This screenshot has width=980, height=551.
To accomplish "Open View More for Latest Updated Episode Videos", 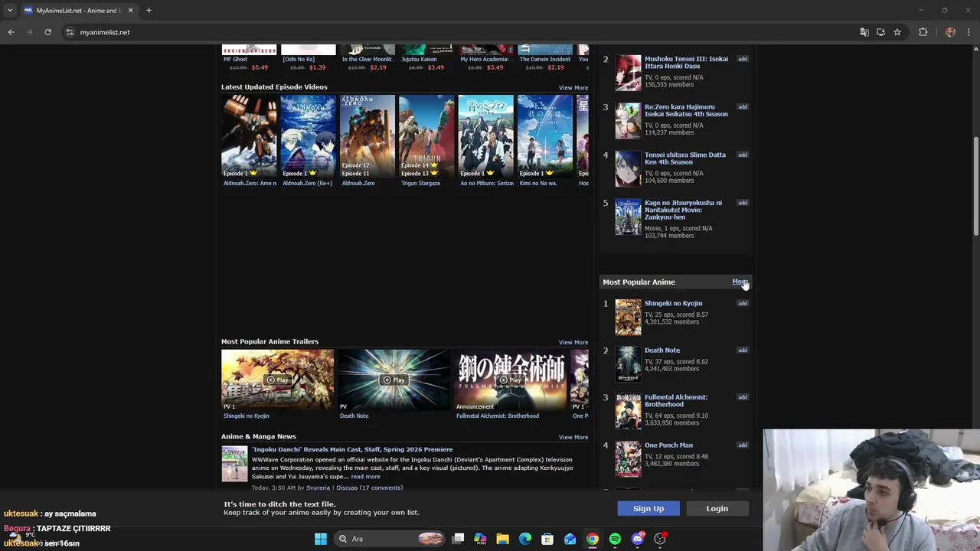I will tap(573, 88).
